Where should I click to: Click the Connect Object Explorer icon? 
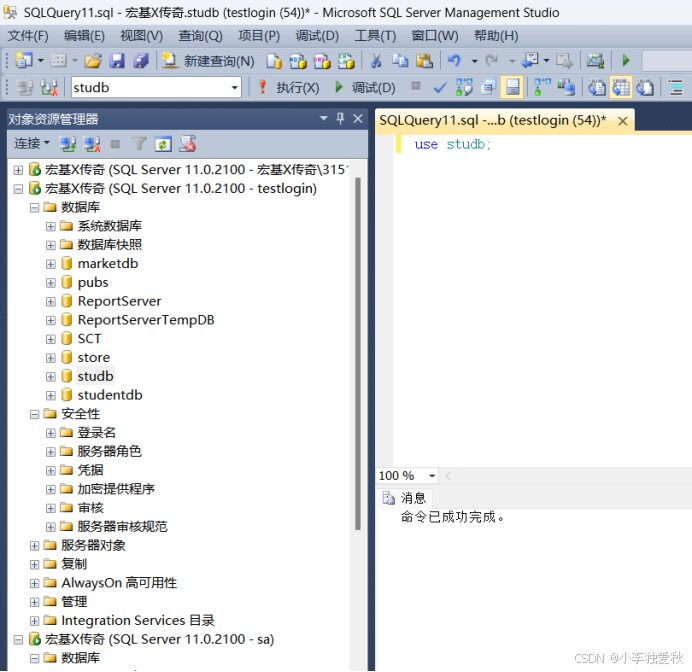(68, 144)
